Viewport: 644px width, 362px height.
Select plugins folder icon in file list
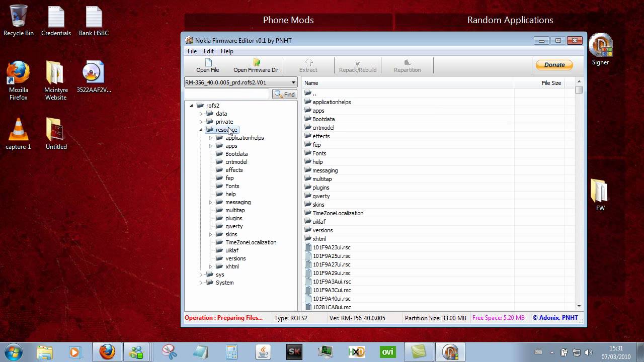tap(308, 187)
